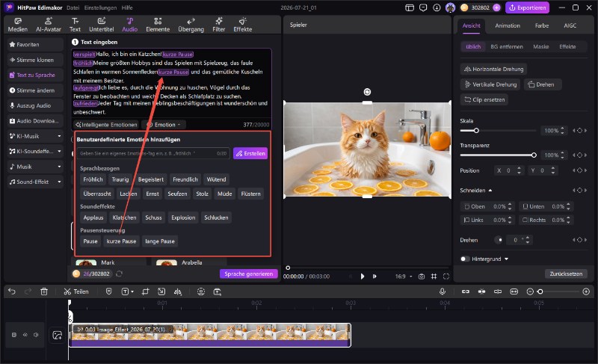
Task: Open the user avatar profile icon
Action: click(450, 7)
